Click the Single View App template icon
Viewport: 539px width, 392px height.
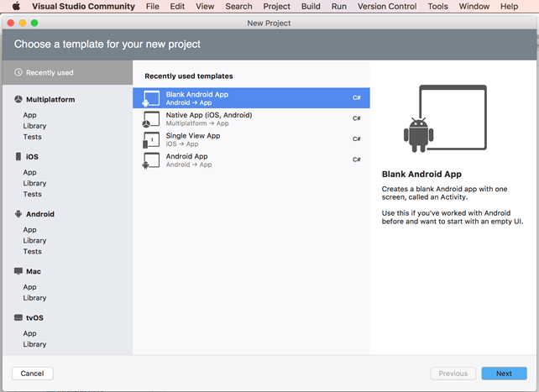151,139
